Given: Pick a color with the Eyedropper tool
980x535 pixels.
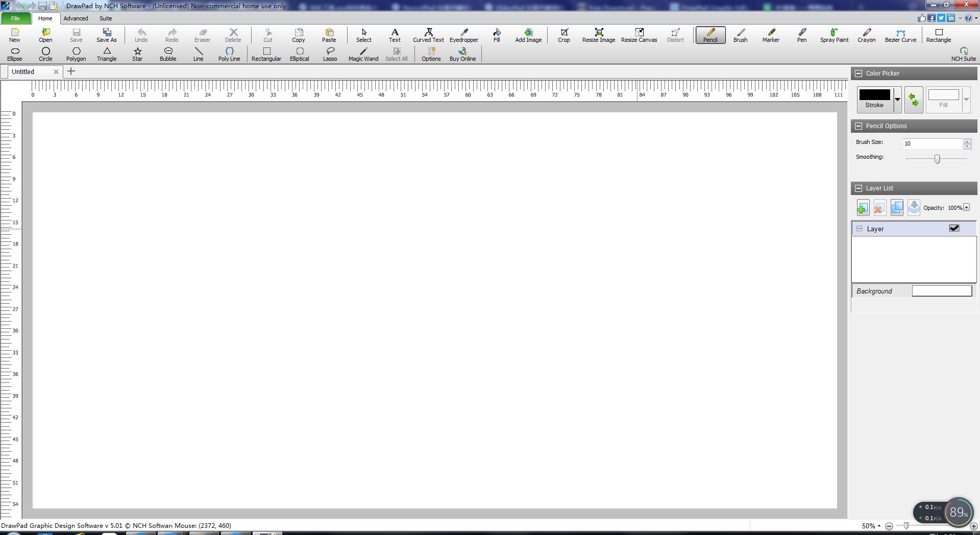Looking at the screenshot, I should [x=463, y=36].
